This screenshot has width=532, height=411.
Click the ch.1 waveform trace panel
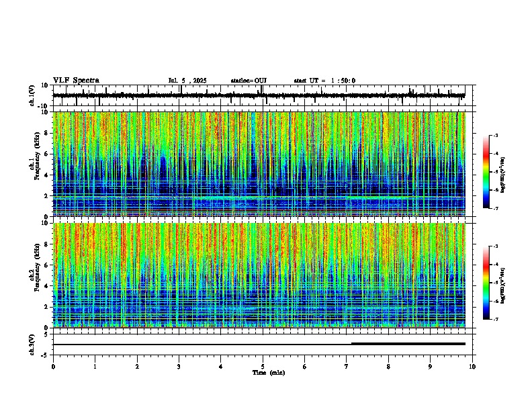[x=263, y=95]
